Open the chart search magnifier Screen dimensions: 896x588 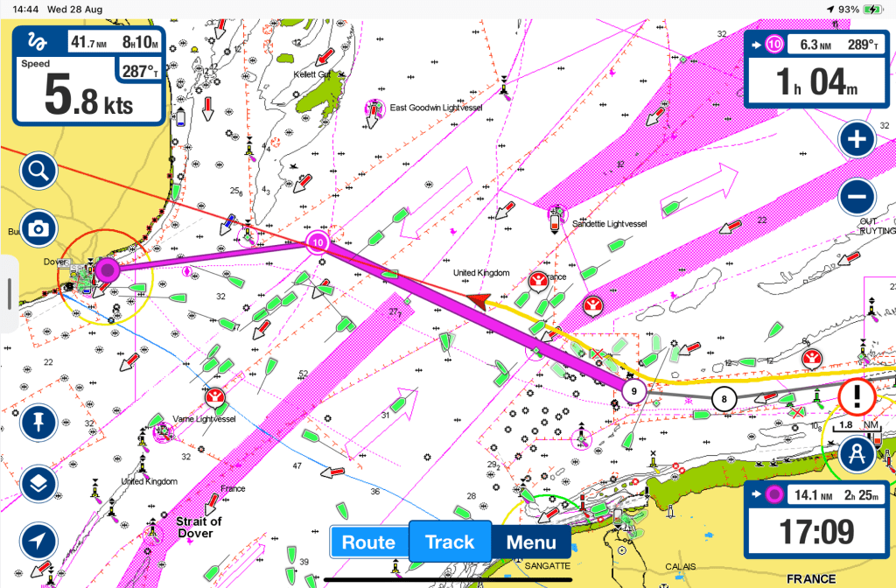point(38,171)
